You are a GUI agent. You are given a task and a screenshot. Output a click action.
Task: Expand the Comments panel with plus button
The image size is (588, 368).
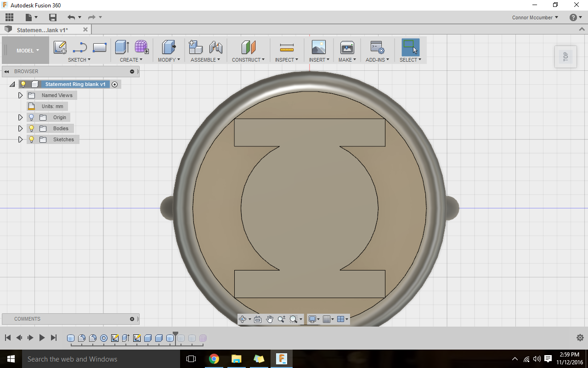click(132, 319)
